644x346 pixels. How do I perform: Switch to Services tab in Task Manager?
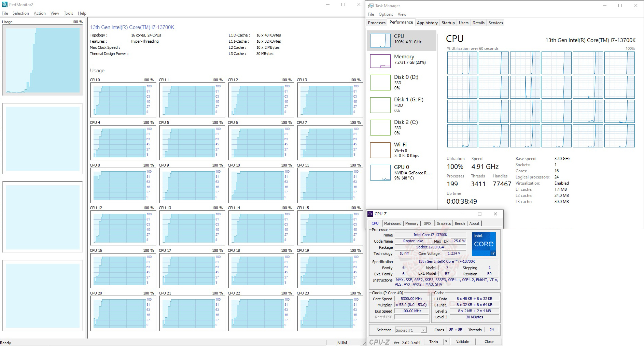(495, 23)
